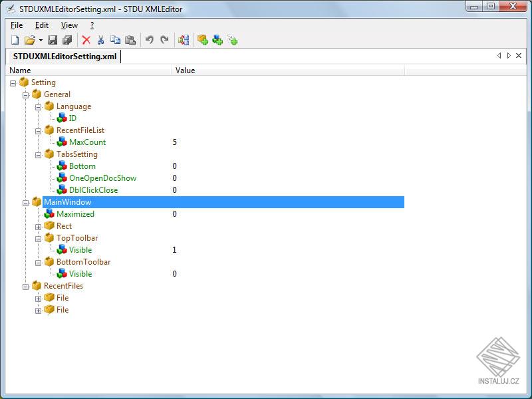
Task: Collapse the Setting root node
Action: pyautogui.click(x=13, y=83)
